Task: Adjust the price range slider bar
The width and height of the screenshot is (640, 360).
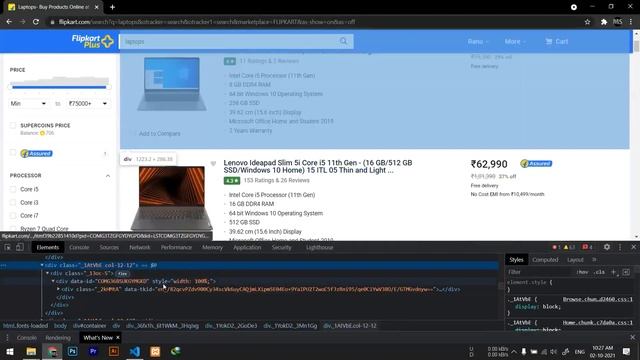Action: [x=59, y=87]
